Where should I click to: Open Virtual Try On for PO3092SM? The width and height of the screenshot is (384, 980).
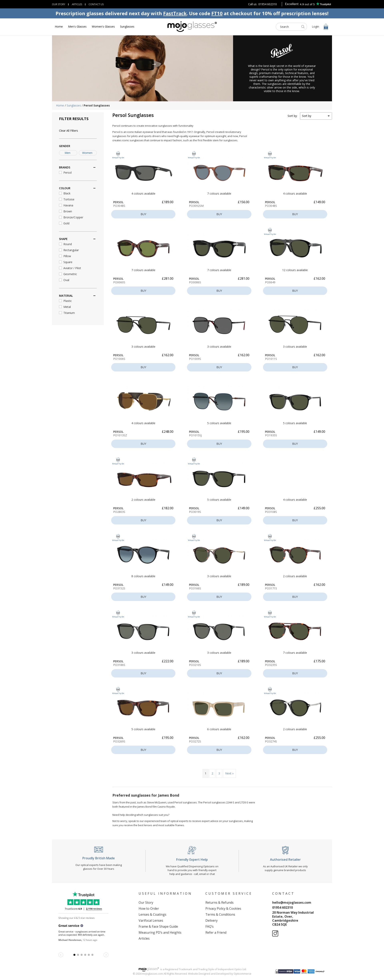[x=194, y=155]
